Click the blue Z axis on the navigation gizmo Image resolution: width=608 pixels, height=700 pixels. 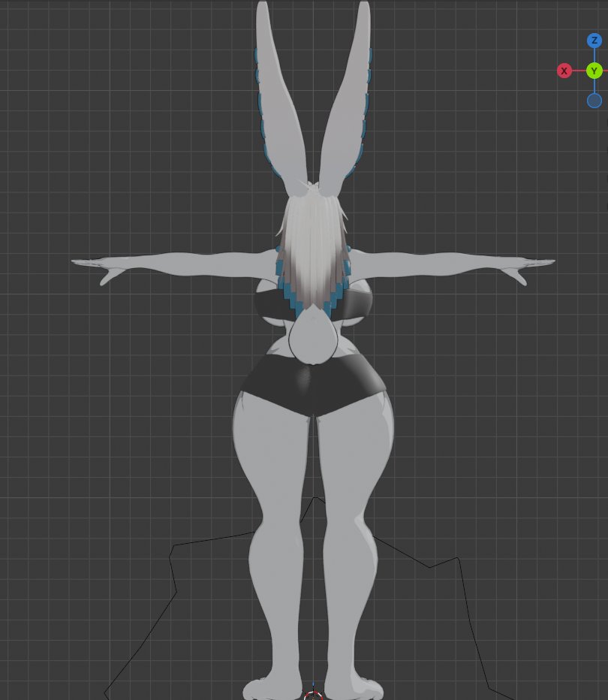pos(594,41)
